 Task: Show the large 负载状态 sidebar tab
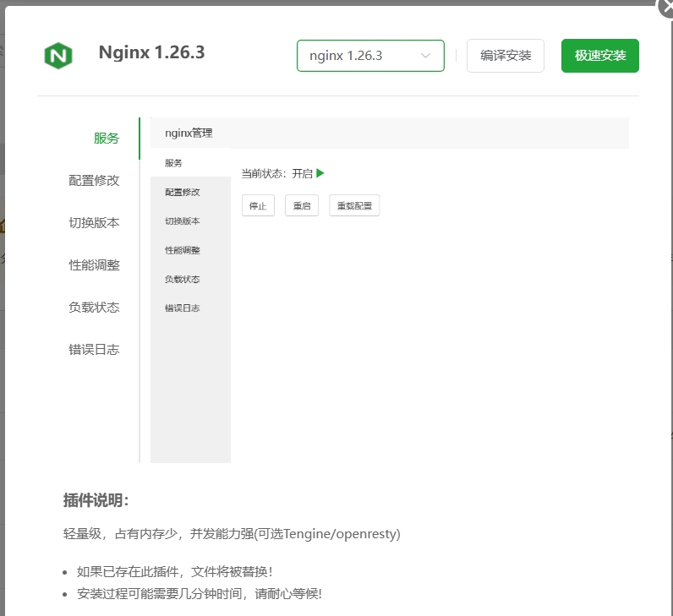[94, 308]
